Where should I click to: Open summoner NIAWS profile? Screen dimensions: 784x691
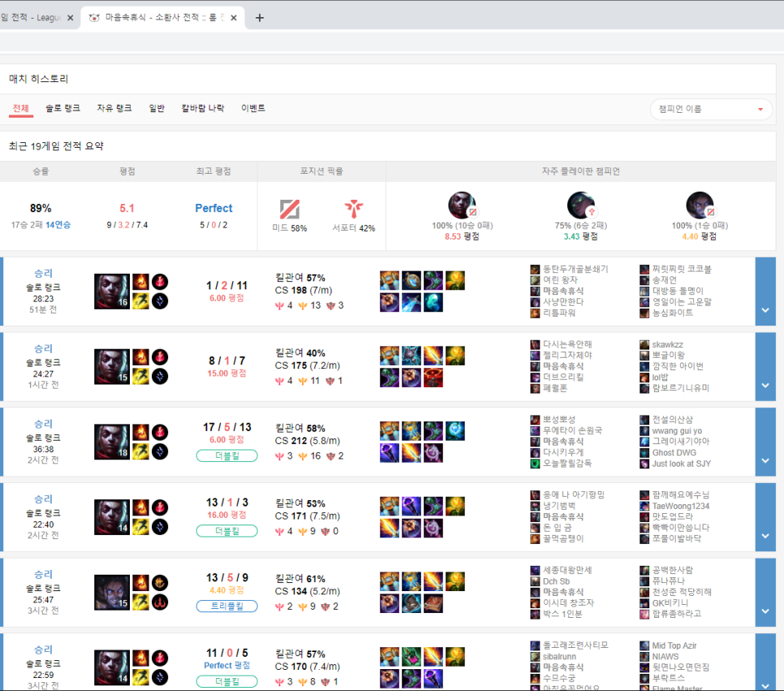point(666,656)
